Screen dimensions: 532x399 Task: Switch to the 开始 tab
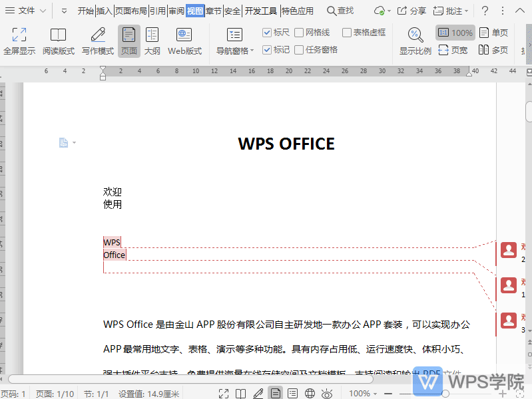pyautogui.click(x=85, y=11)
